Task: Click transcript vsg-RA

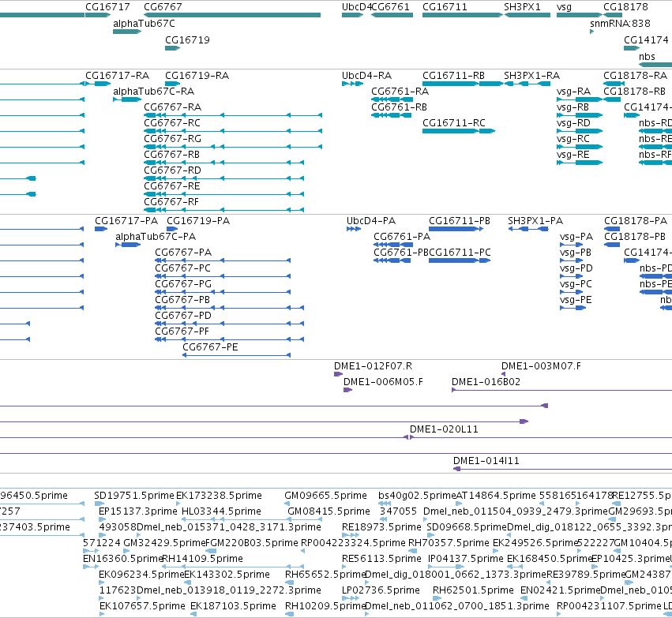Action: (x=574, y=92)
